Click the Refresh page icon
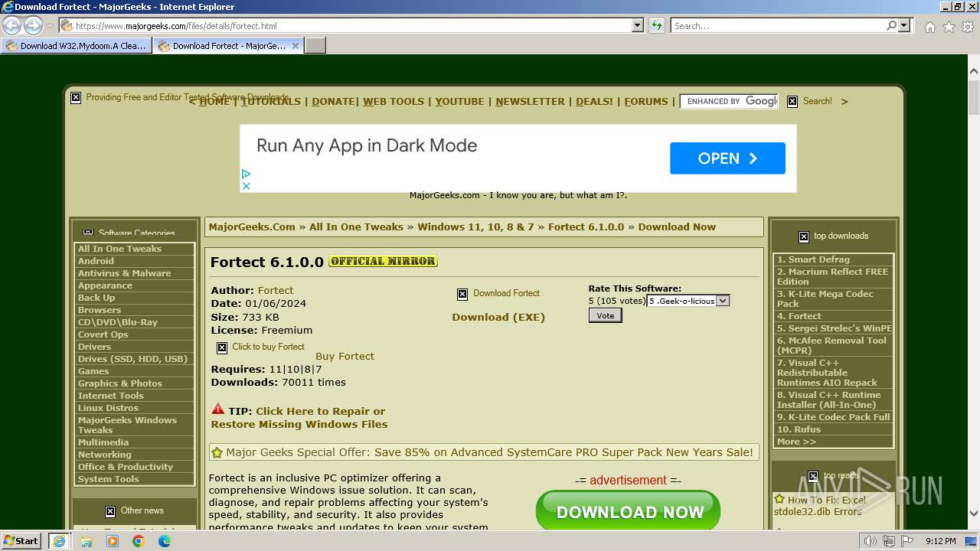The width and height of the screenshot is (980, 551). [x=657, y=25]
